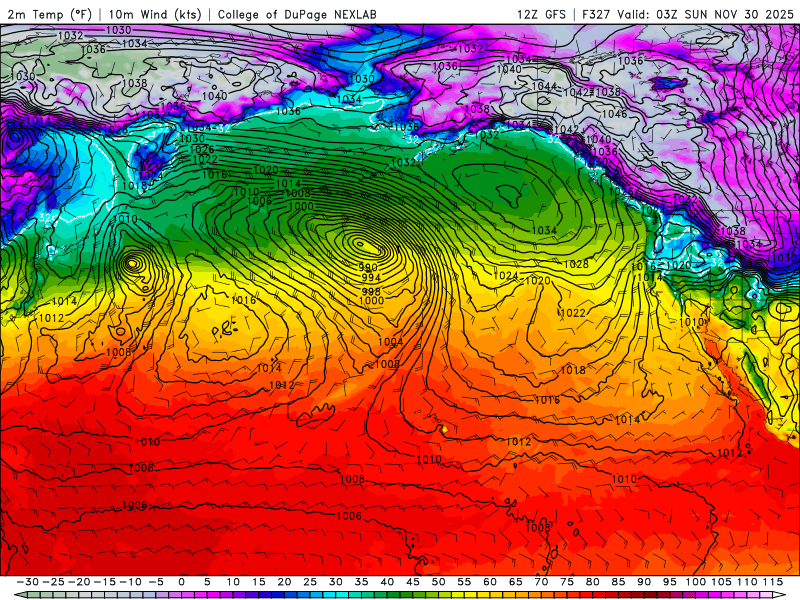This screenshot has width=800, height=600.
Task: Click the 1000 label directly beneath 998
Action: tap(371, 301)
